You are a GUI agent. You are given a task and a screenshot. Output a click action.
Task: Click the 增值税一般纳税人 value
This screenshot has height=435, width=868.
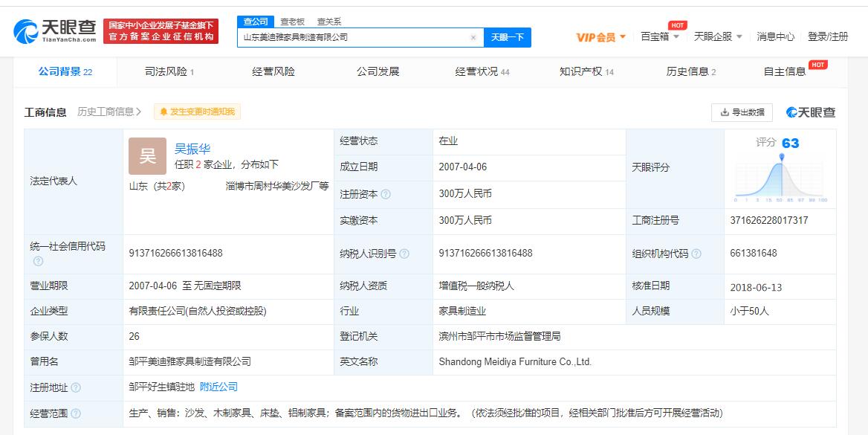click(x=476, y=286)
